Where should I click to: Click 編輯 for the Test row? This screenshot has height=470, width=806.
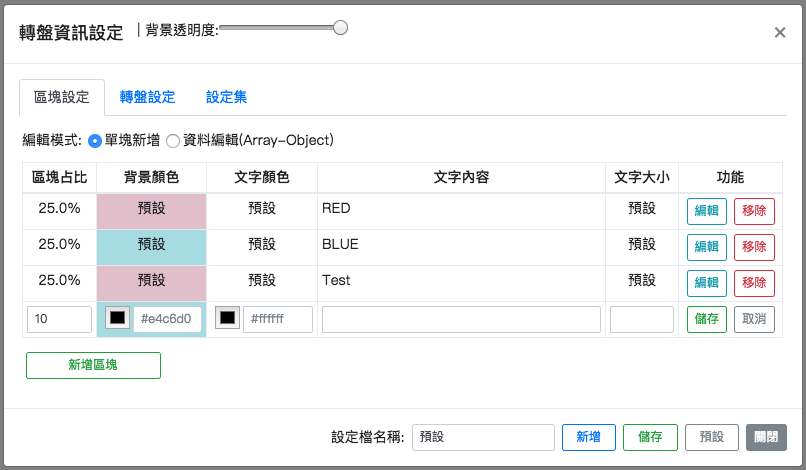pos(707,283)
